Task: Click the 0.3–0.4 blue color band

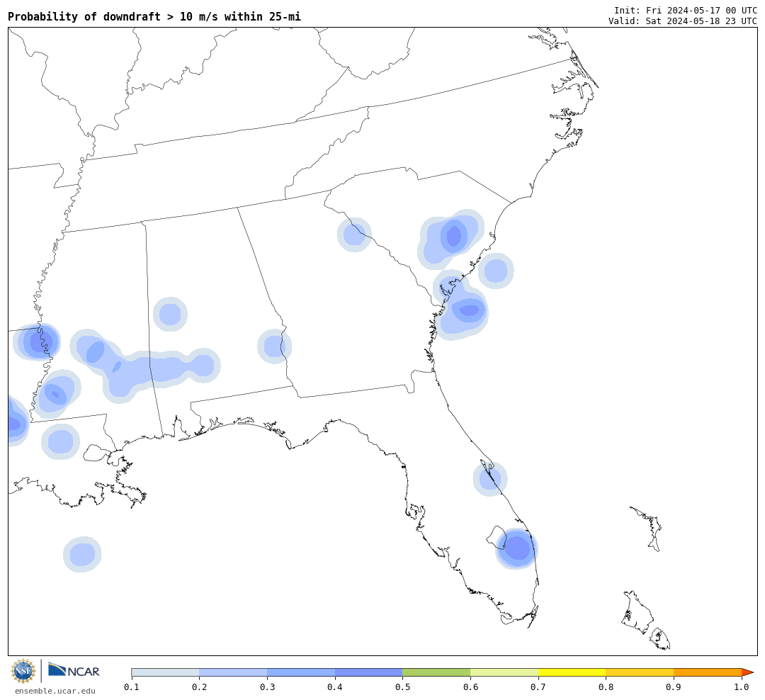Action: (x=301, y=672)
